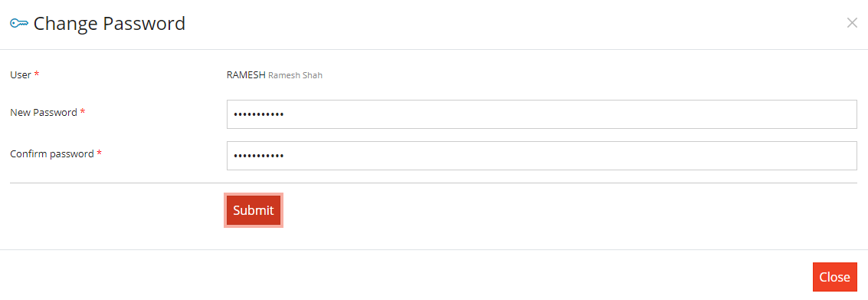
Task: Dismiss dialog with the top-right X icon
Action: point(852,23)
